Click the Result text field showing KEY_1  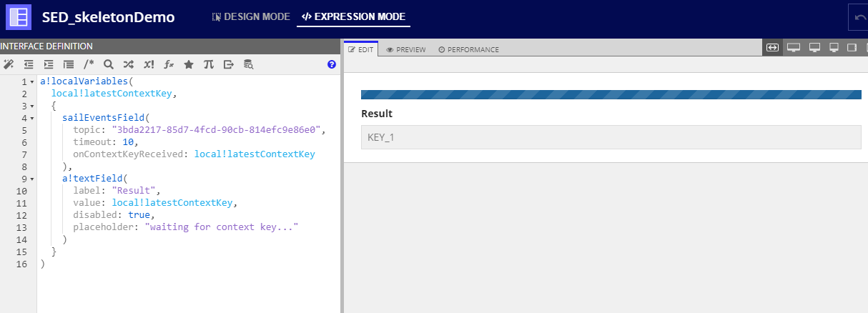click(x=611, y=137)
